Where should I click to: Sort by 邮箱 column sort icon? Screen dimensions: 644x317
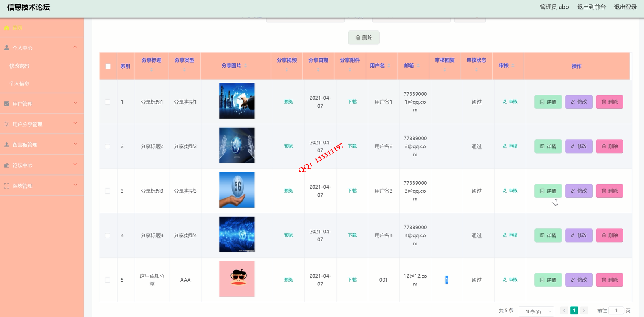[x=418, y=66]
